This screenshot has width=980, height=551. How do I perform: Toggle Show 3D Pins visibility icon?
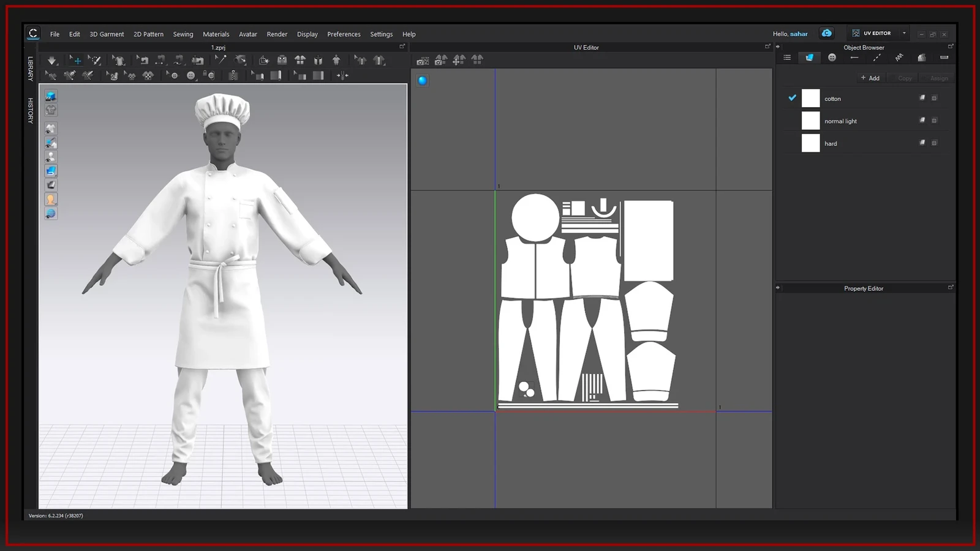pyautogui.click(x=51, y=143)
